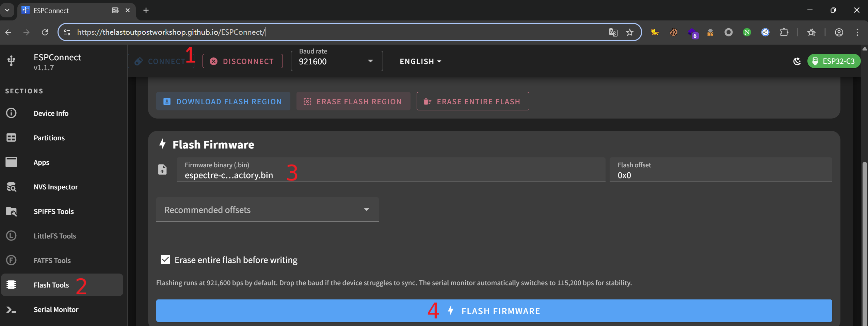This screenshot has height=326, width=868.
Task: Click the FLASH FIRMWARE button
Action: tap(494, 311)
